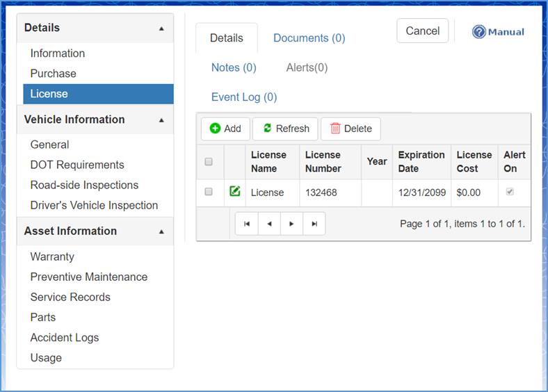Switch to the Documents (0) tab

pyautogui.click(x=309, y=38)
